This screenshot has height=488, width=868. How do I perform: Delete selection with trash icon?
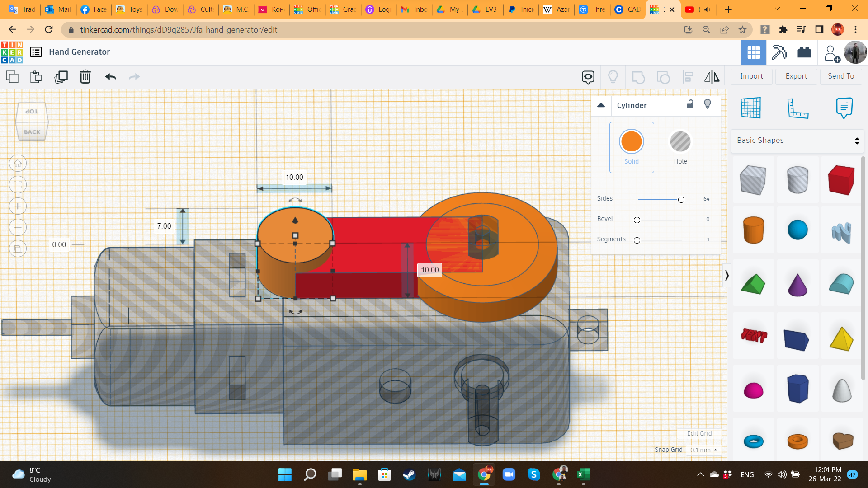pyautogui.click(x=85, y=77)
